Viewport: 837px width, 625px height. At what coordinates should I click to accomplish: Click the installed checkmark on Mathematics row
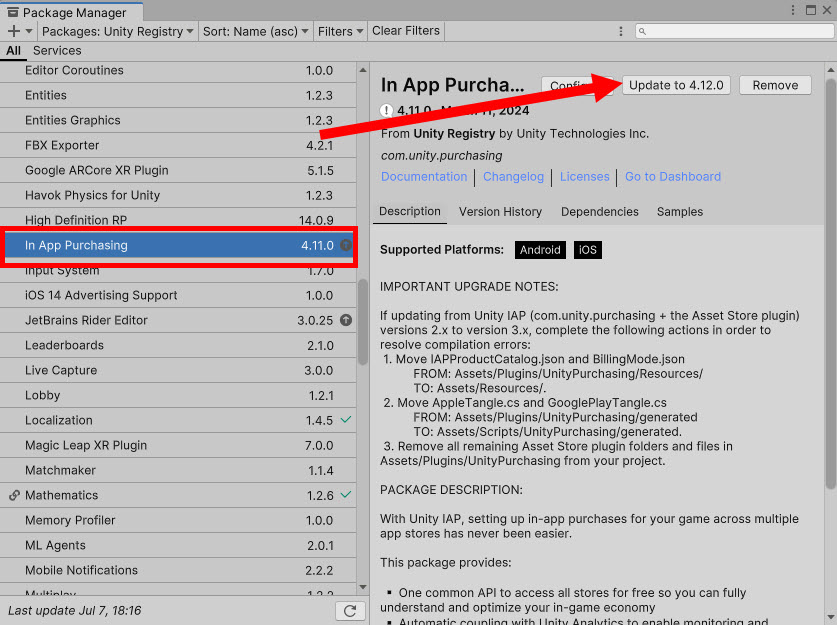(346, 495)
